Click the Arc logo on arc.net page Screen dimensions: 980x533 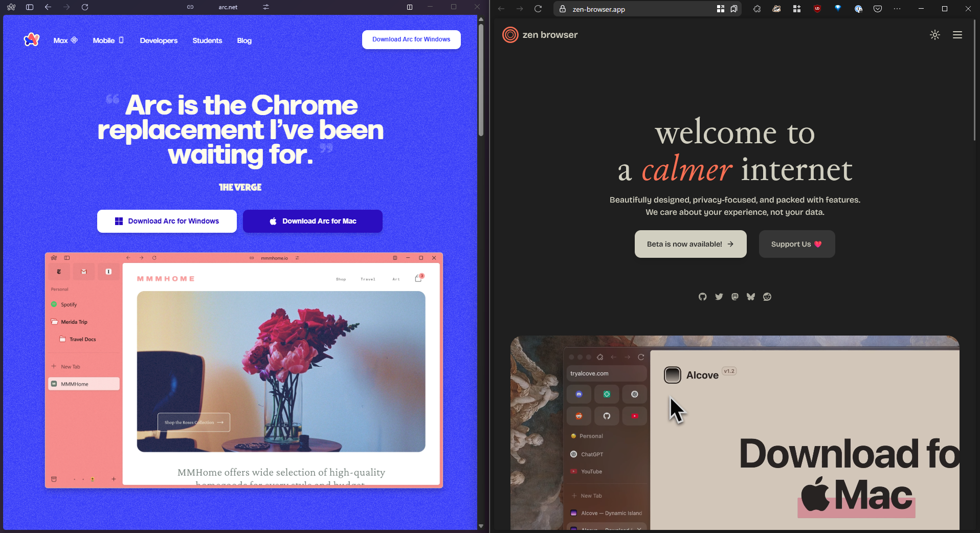coord(32,39)
